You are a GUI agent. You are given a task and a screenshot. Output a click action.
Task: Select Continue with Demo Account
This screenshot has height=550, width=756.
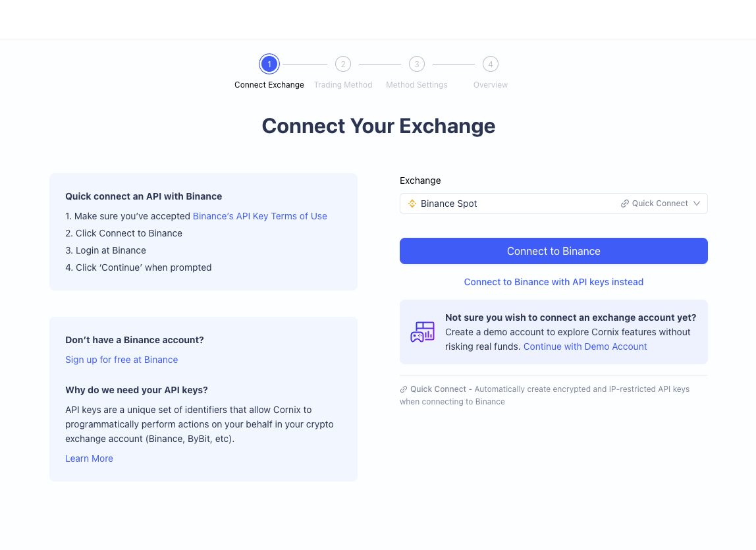585,346
